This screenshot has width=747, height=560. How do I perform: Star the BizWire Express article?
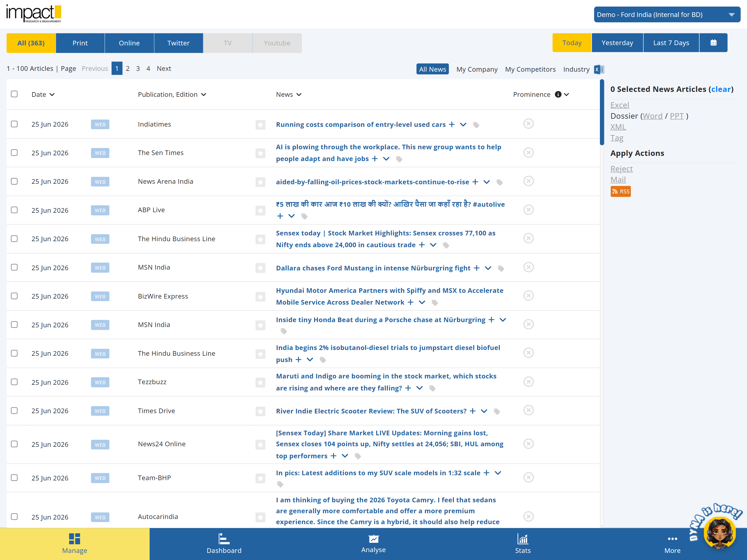(x=260, y=297)
